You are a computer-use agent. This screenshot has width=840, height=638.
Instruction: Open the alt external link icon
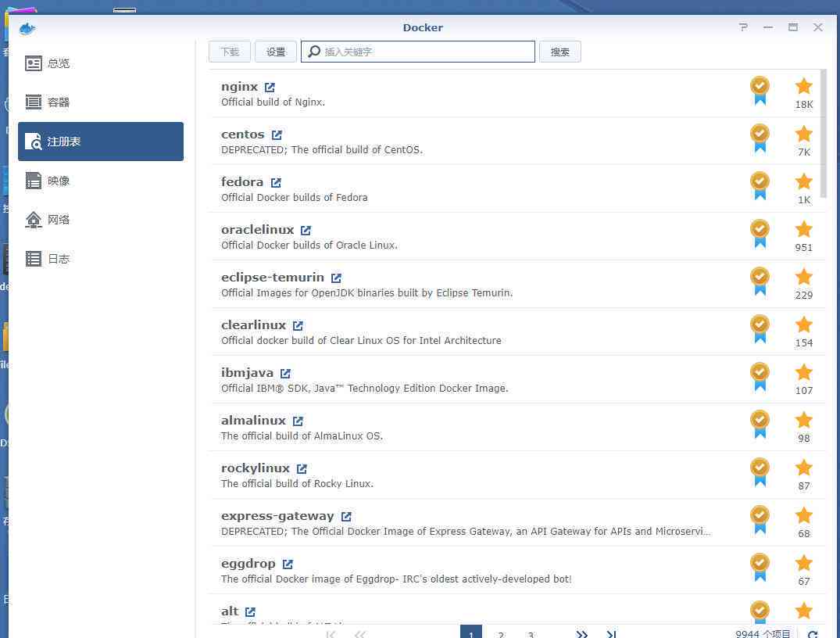250,612
